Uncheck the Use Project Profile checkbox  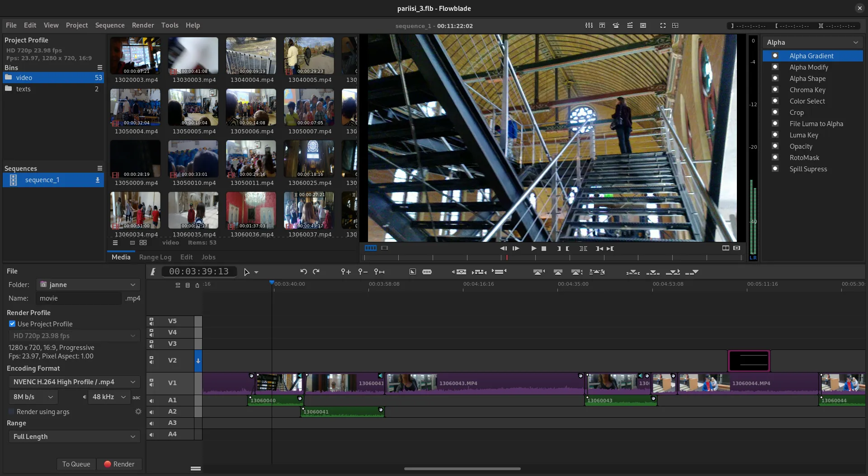tap(13, 324)
